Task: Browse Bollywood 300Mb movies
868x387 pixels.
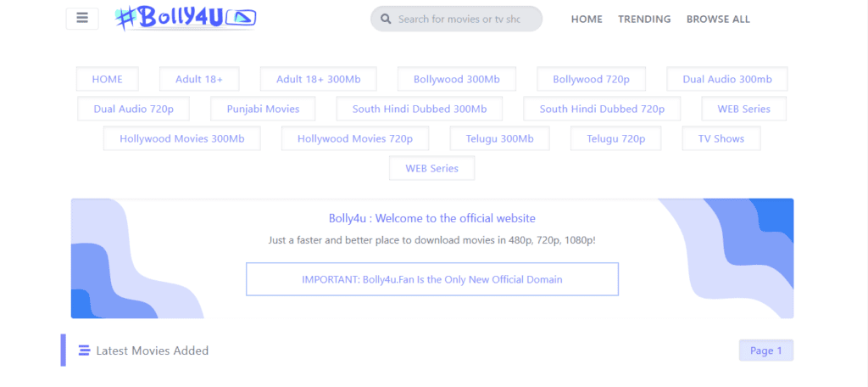Action: [457, 79]
